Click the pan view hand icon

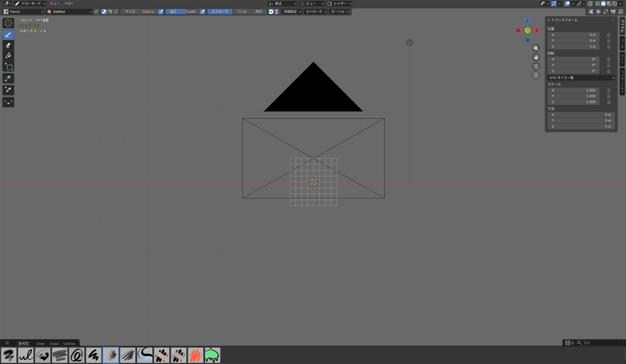click(536, 57)
